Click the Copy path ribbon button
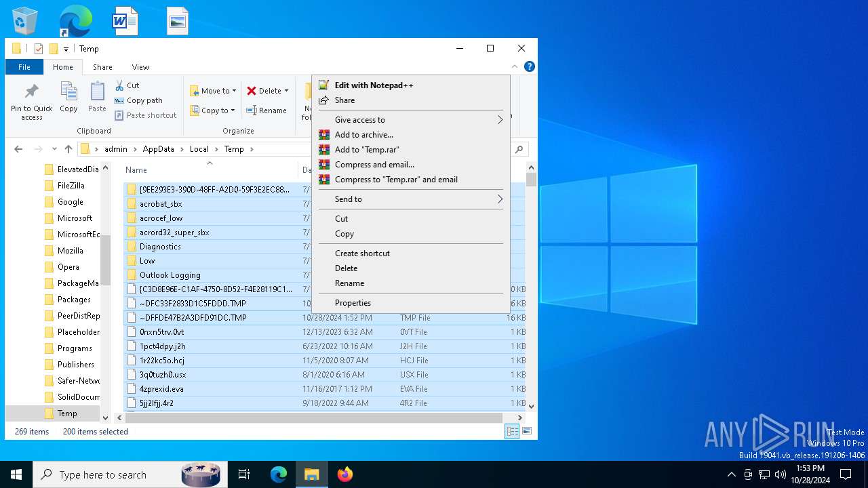This screenshot has height=488, width=868. click(138, 100)
